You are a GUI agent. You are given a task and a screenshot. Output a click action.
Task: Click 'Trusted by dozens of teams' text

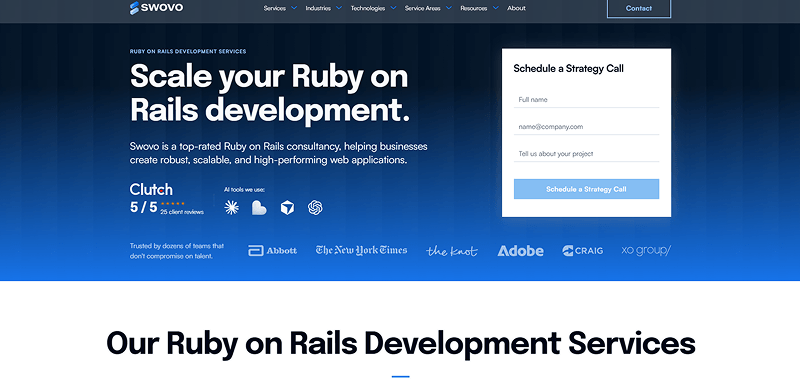tap(177, 251)
